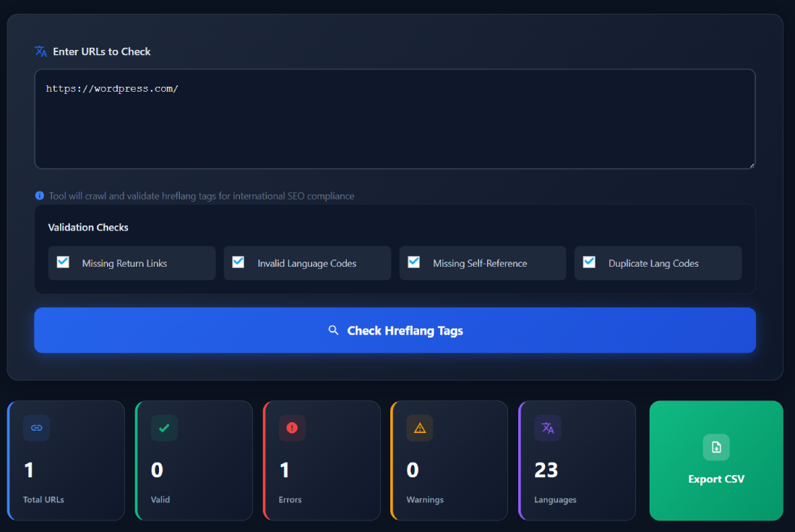The image size is (795, 532).
Task: Click the green checkmark icon on Valid card
Action: tap(164, 428)
